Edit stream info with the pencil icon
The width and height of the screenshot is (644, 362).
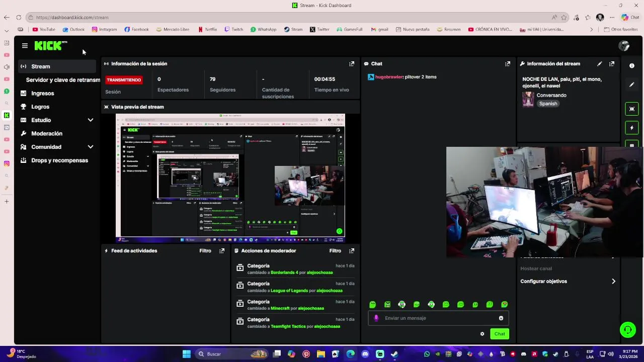click(599, 64)
